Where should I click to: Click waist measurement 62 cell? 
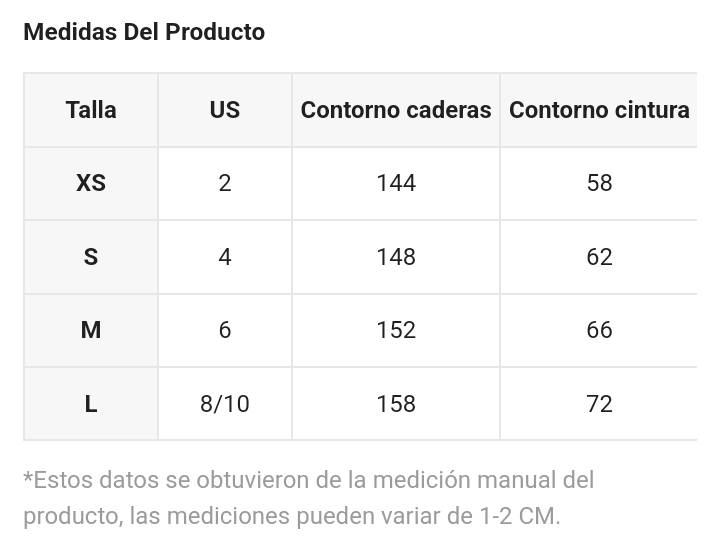[x=599, y=257]
